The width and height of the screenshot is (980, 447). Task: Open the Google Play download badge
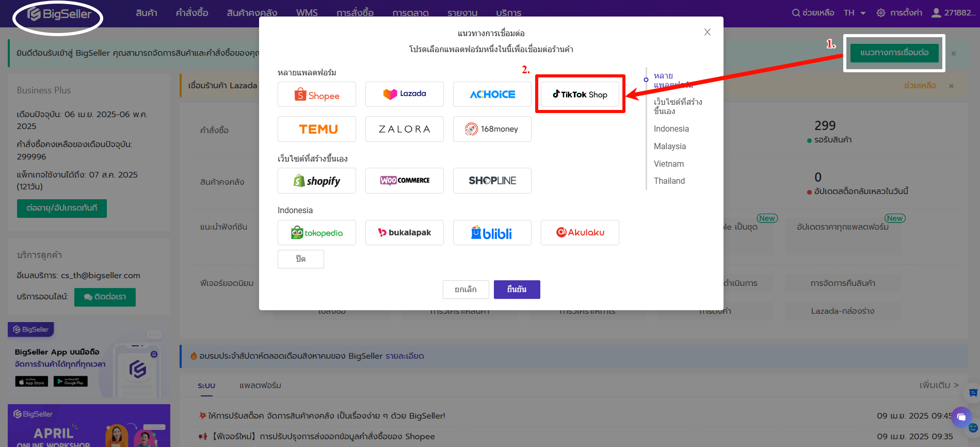[71, 381]
